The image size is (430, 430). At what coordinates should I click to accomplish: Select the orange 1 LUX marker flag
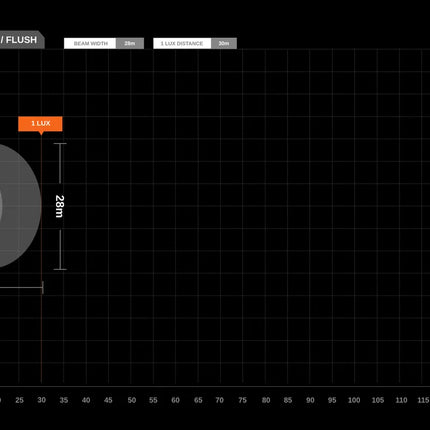click(40, 124)
